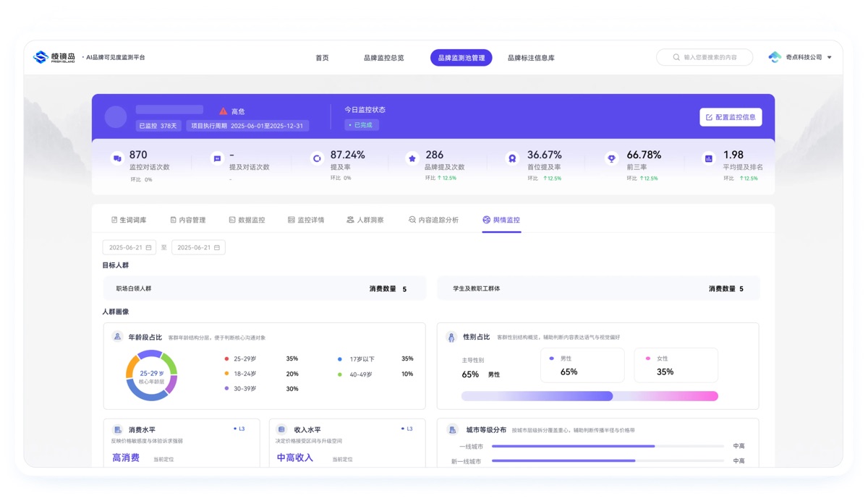The width and height of the screenshot is (868, 498).
Task: Click the age distribution donut chart
Action: tap(151, 376)
